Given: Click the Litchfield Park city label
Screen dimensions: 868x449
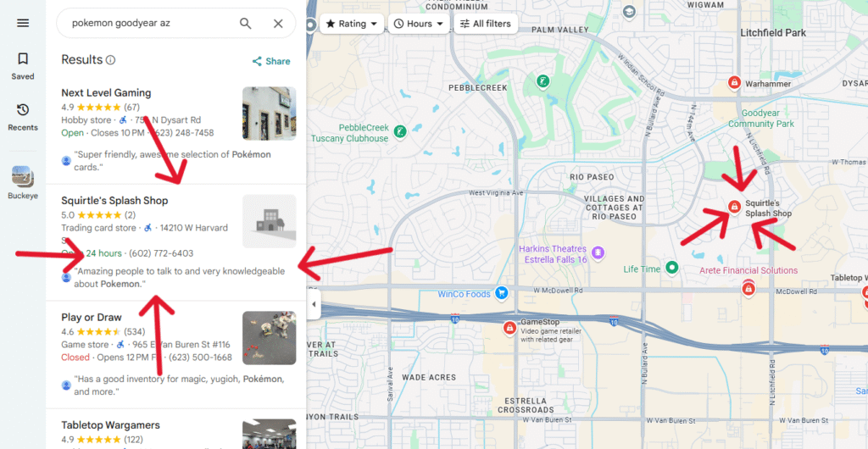Looking at the screenshot, I should 773,33.
